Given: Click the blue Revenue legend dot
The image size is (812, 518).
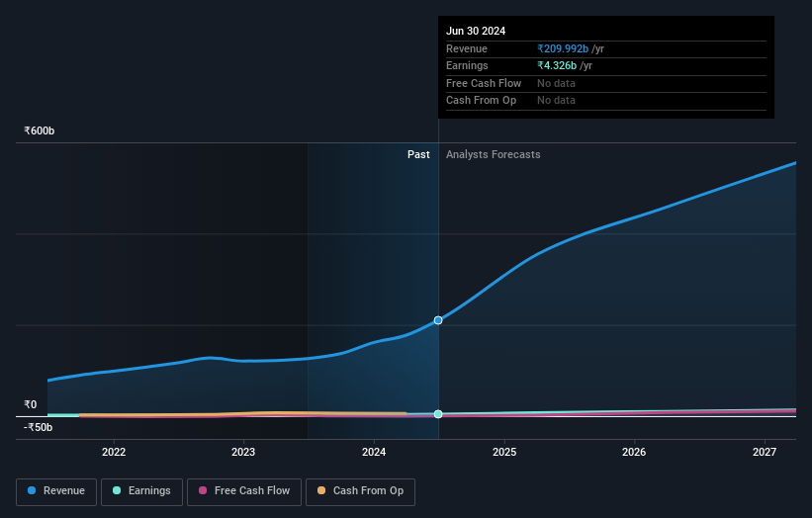Looking at the screenshot, I should pos(32,490).
